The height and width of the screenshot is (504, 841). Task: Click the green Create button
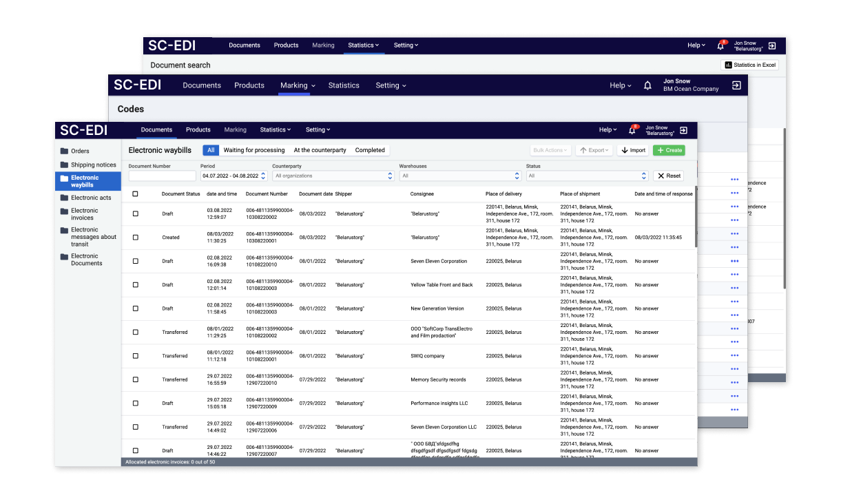pyautogui.click(x=669, y=150)
